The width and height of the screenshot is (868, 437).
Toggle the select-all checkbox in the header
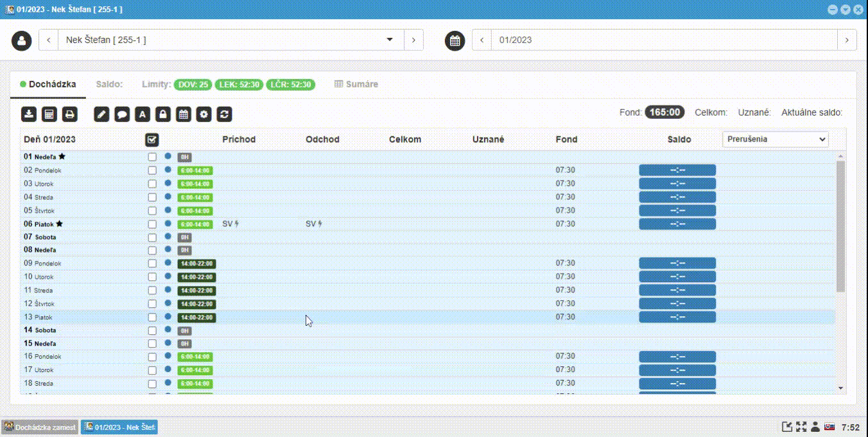152,139
